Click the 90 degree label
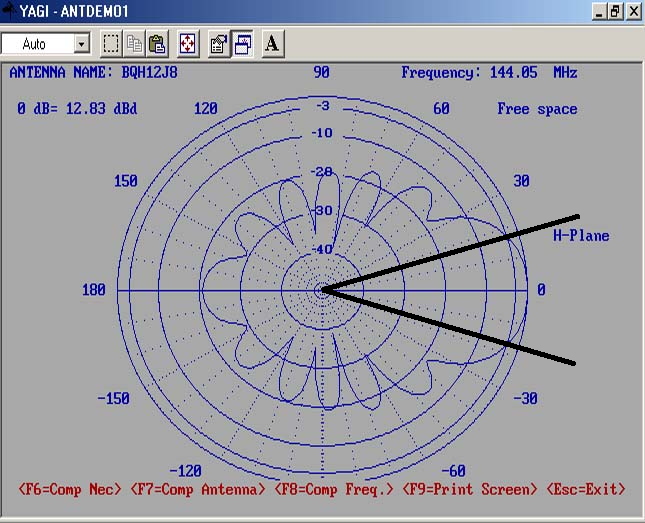 321,72
